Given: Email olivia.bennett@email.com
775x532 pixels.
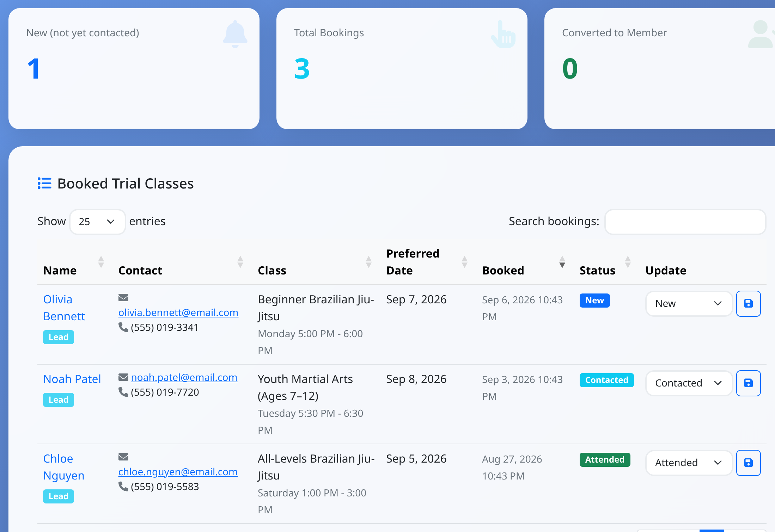Looking at the screenshot, I should (x=178, y=313).
